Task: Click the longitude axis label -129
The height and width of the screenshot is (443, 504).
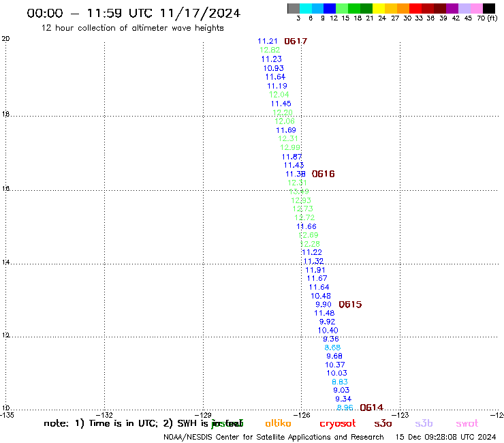Action: 204,415
